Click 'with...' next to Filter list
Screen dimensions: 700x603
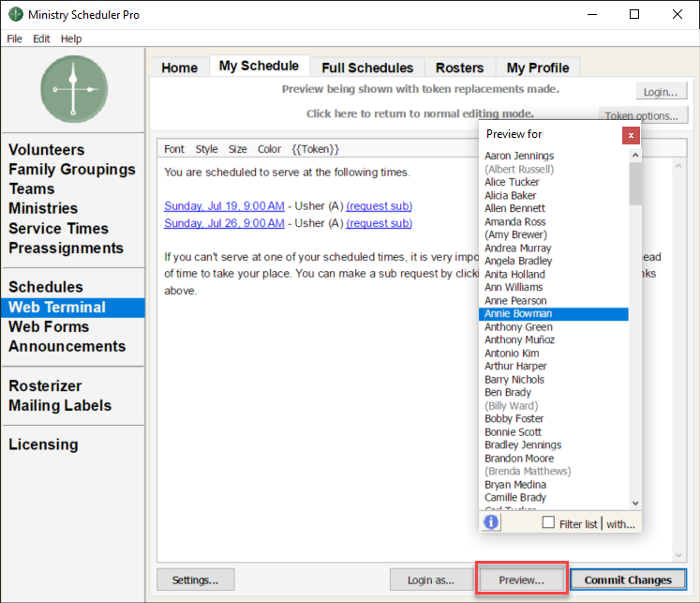620,524
